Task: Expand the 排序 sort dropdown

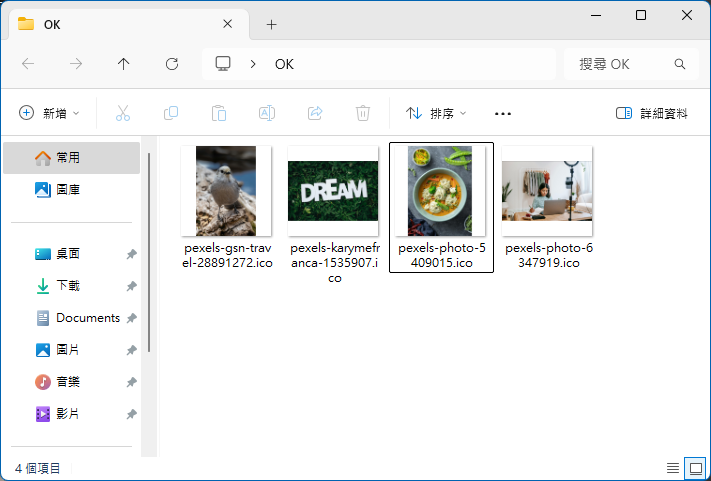Action: 436,113
